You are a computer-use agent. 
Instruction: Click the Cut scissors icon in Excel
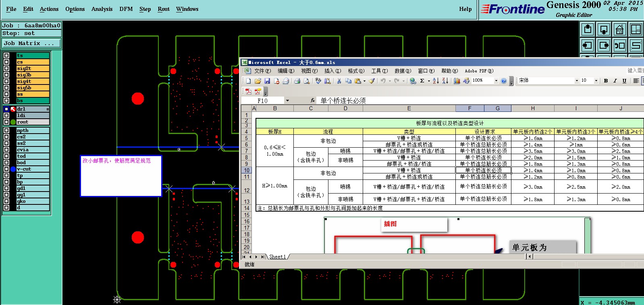click(339, 81)
